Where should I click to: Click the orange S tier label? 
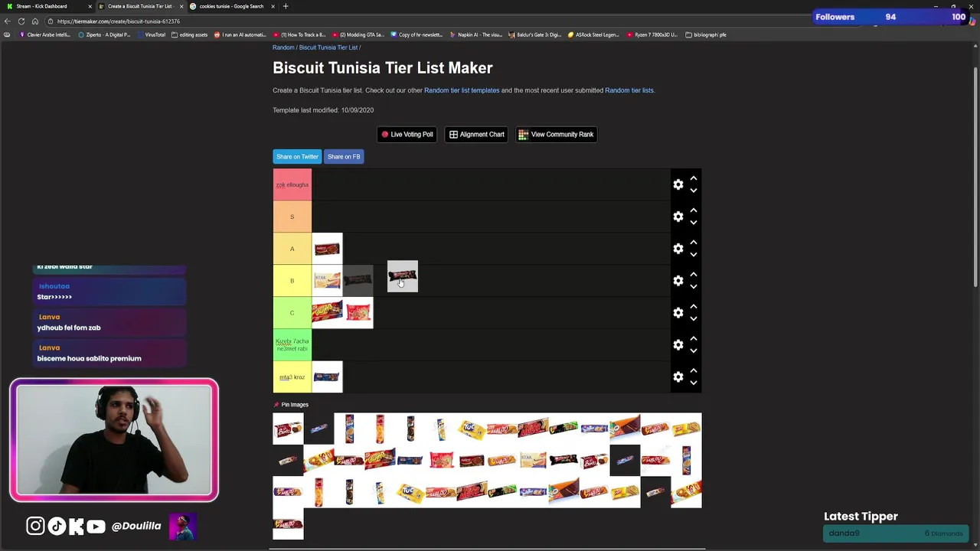tap(292, 217)
